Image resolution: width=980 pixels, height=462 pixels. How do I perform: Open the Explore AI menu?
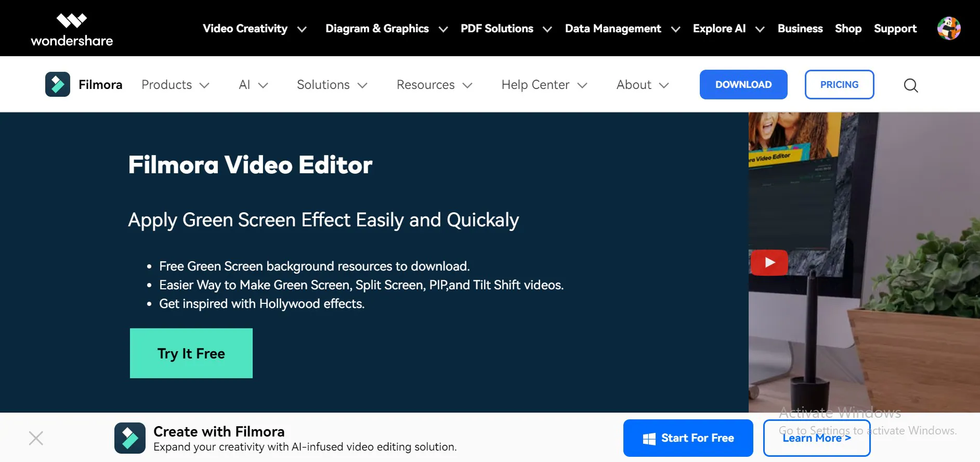[719, 29]
